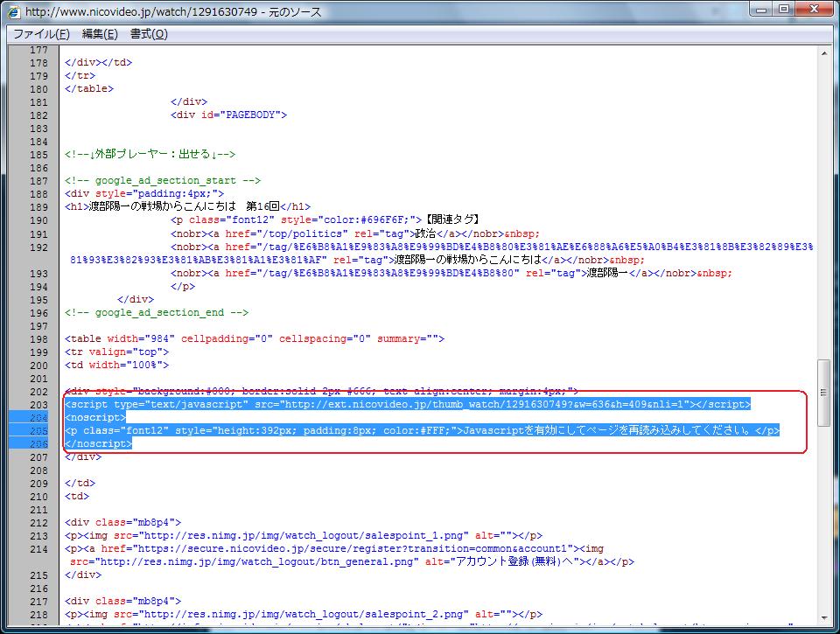
Task: Click line number 185 in the gutter
Action: coord(38,155)
